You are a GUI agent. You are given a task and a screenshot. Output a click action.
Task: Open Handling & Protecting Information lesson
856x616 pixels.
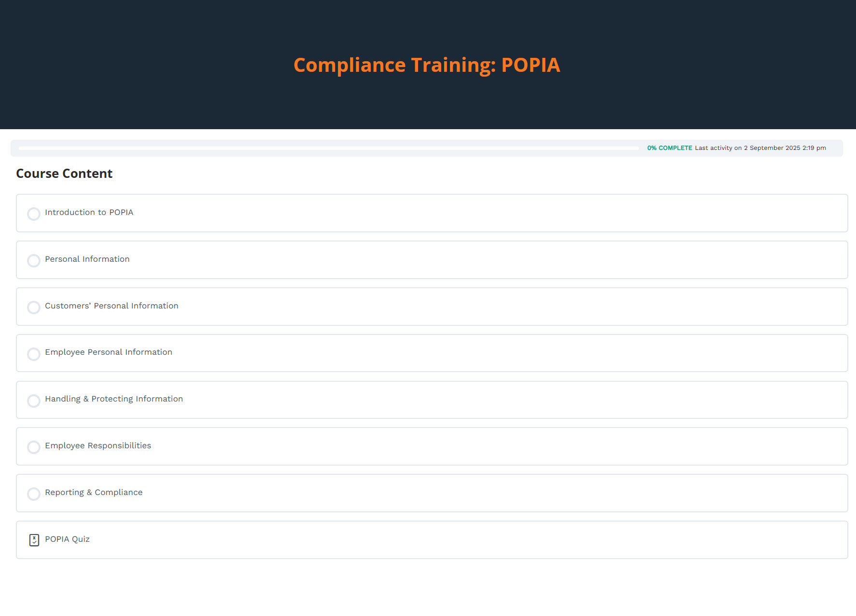point(114,399)
